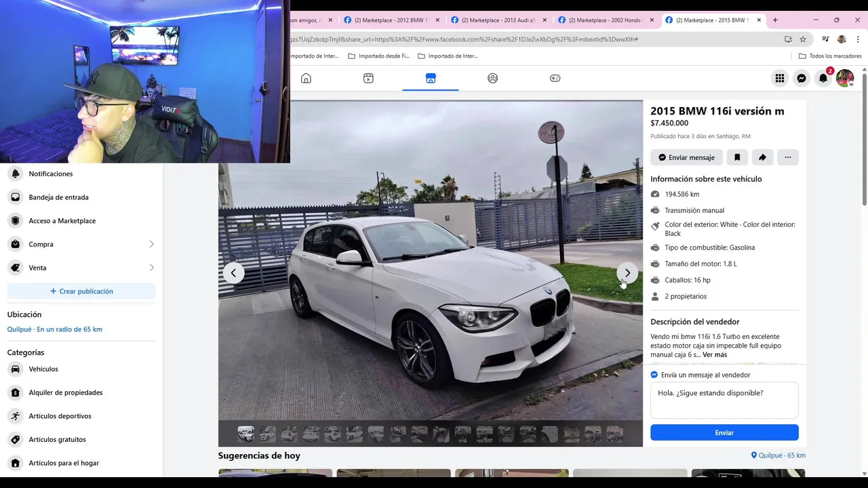Change location via Quilpué radius link

pos(55,329)
